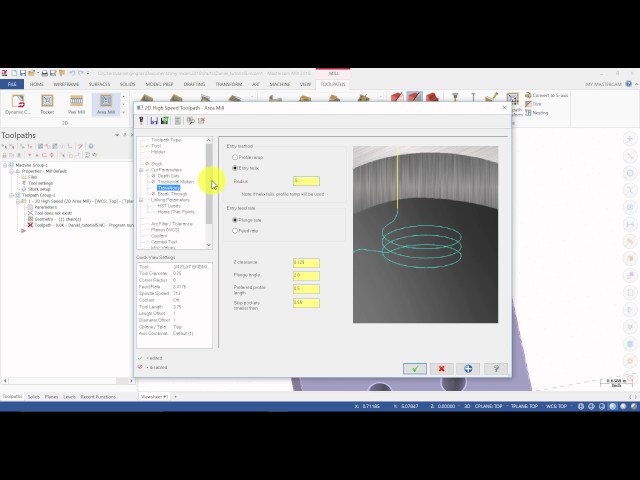Screen dimensions: 640x480
Task: Confirm dialog with green checkmark OK button
Action: pyautogui.click(x=415, y=369)
